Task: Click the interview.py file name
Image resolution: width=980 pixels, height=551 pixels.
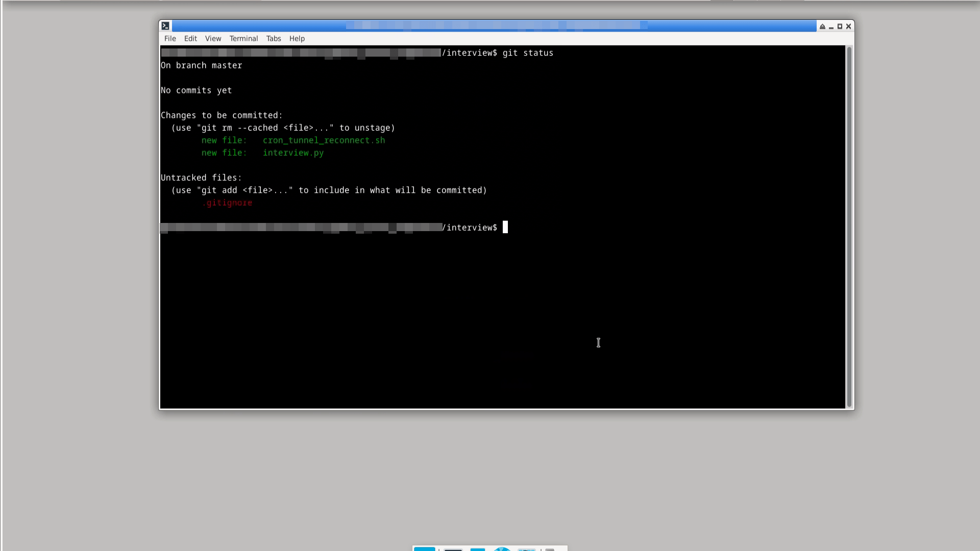Action: [293, 153]
